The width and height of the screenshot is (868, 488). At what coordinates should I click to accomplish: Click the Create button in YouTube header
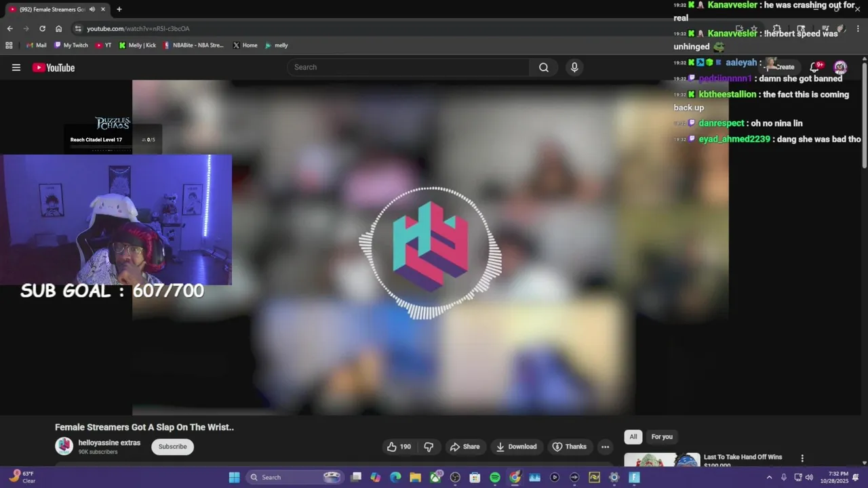pos(781,66)
